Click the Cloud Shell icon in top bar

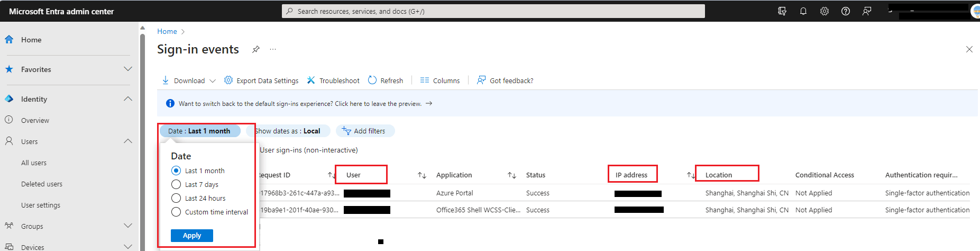(x=782, y=11)
